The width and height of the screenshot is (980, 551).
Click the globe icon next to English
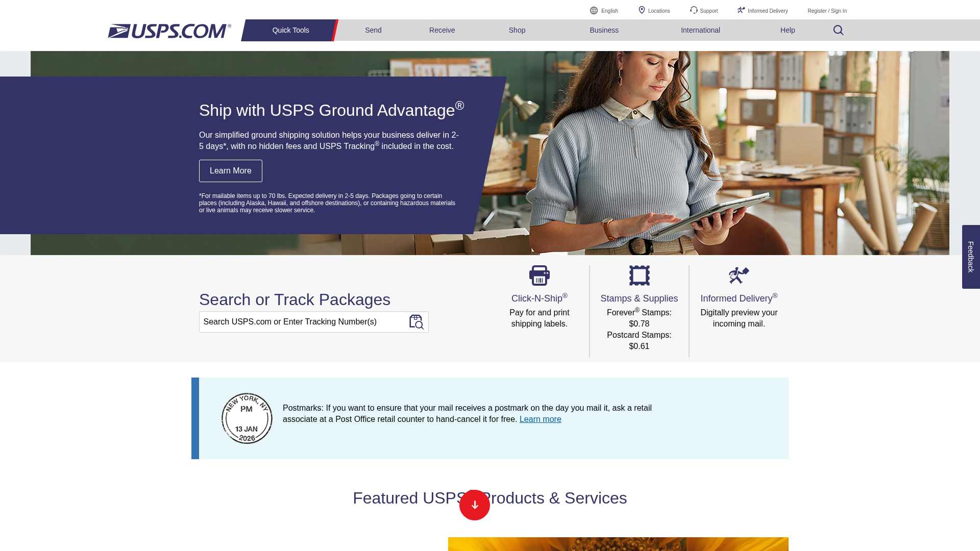click(594, 10)
